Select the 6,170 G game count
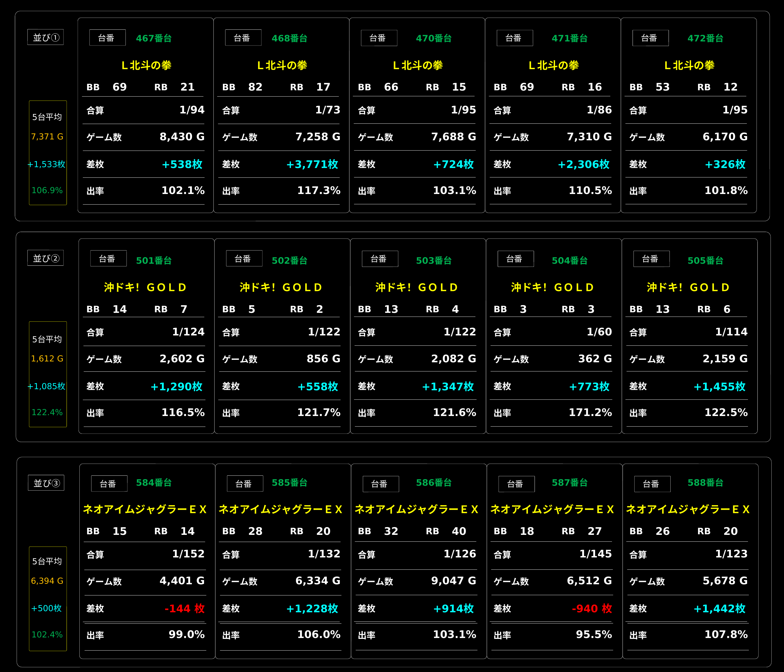The height and width of the screenshot is (672, 784). pos(725,137)
